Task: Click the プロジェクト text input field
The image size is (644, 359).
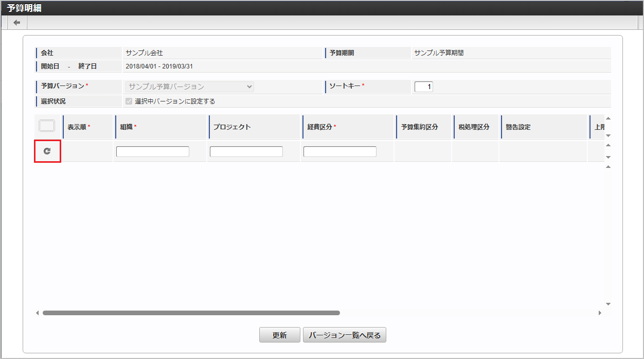Action: (x=246, y=151)
